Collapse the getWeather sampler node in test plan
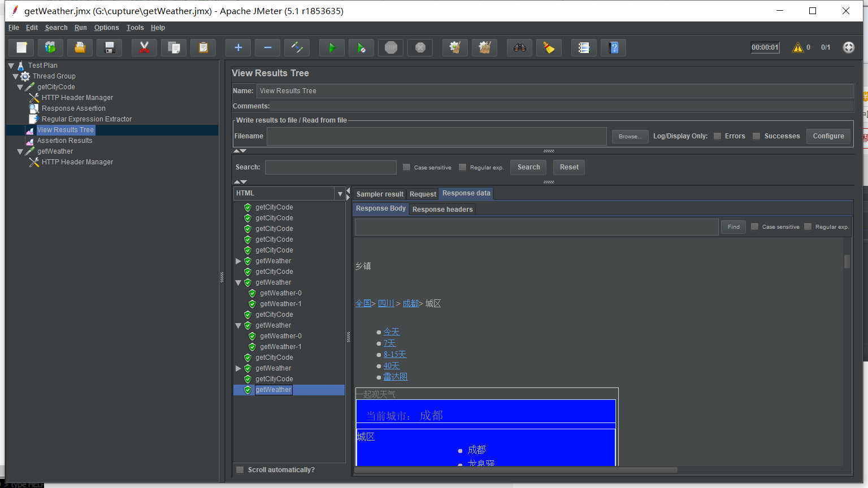 coord(20,151)
